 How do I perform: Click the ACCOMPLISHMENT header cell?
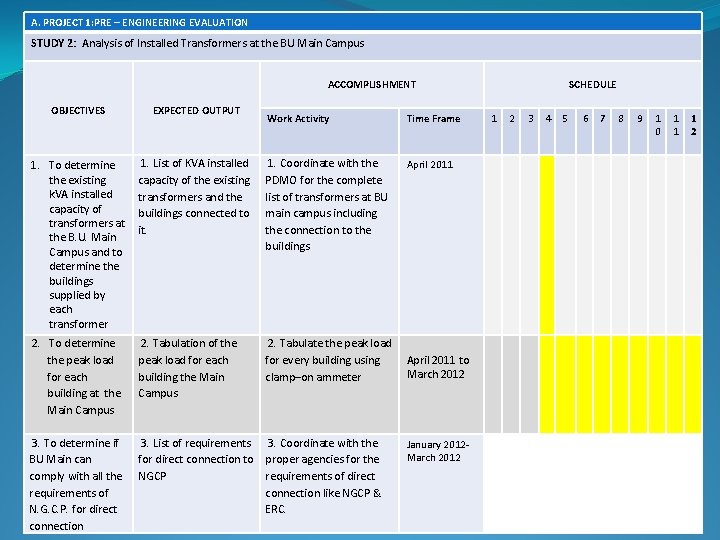(372, 84)
